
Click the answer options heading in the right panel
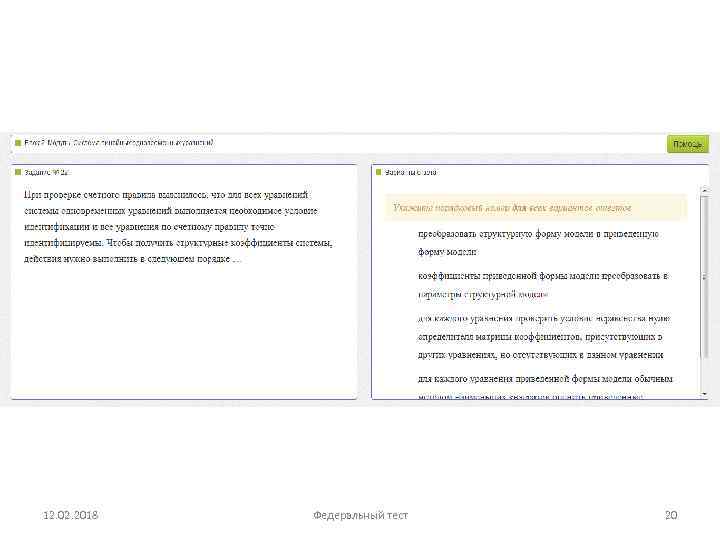[x=411, y=172]
